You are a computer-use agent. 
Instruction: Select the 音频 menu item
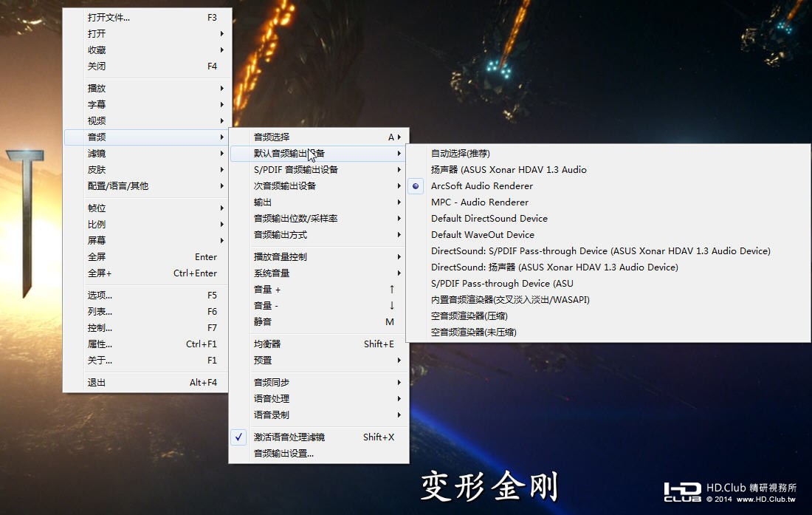[147, 137]
